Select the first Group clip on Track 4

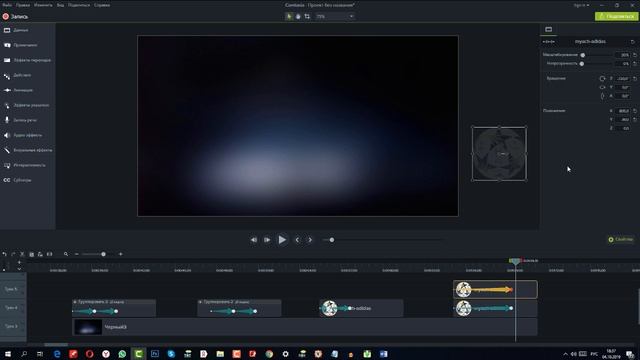114,308
